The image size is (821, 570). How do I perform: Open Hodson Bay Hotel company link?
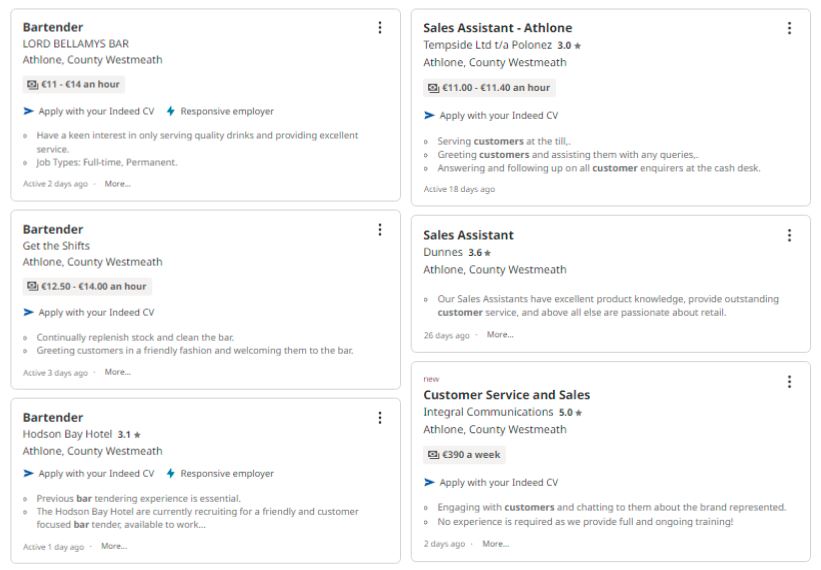coord(67,434)
